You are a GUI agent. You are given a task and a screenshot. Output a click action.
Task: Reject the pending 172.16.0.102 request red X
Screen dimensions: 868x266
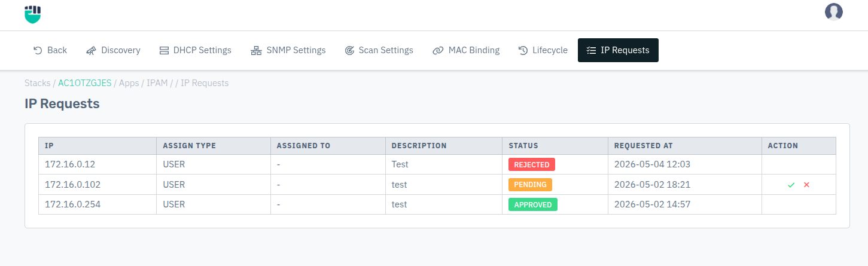(x=806, y=185)
